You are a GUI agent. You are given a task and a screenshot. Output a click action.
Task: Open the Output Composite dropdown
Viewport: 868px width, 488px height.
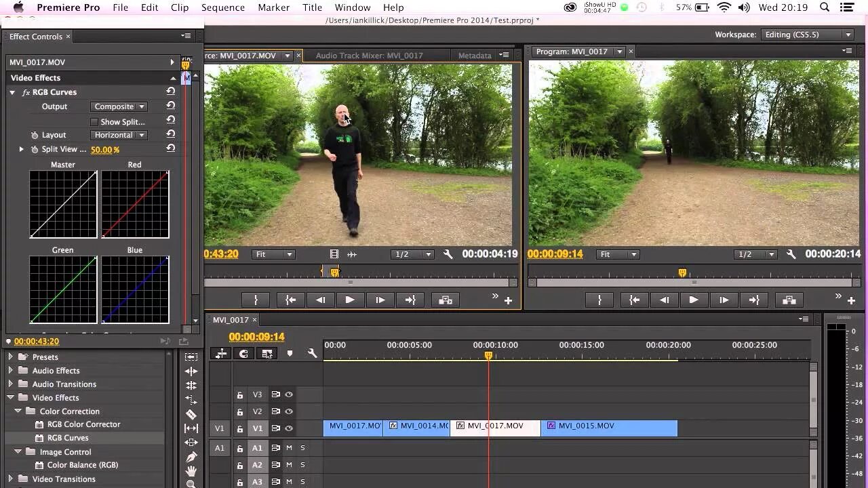[119, 106]
